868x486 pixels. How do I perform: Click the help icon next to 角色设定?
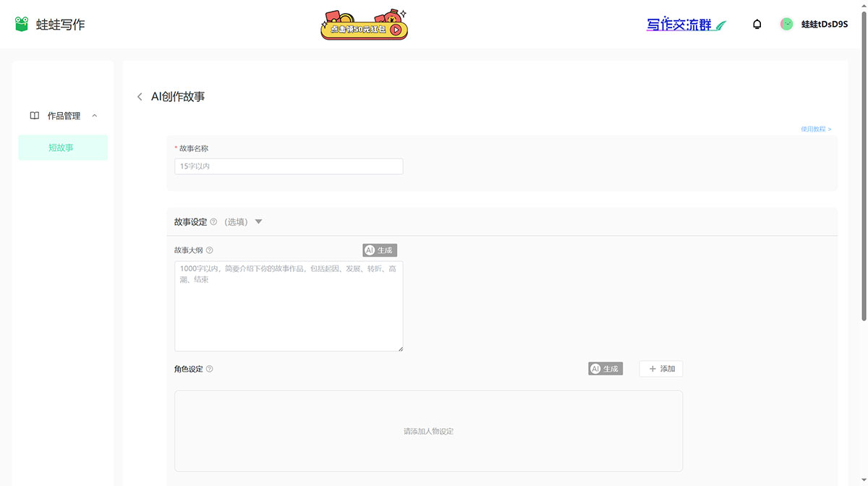tap(210, 369)
